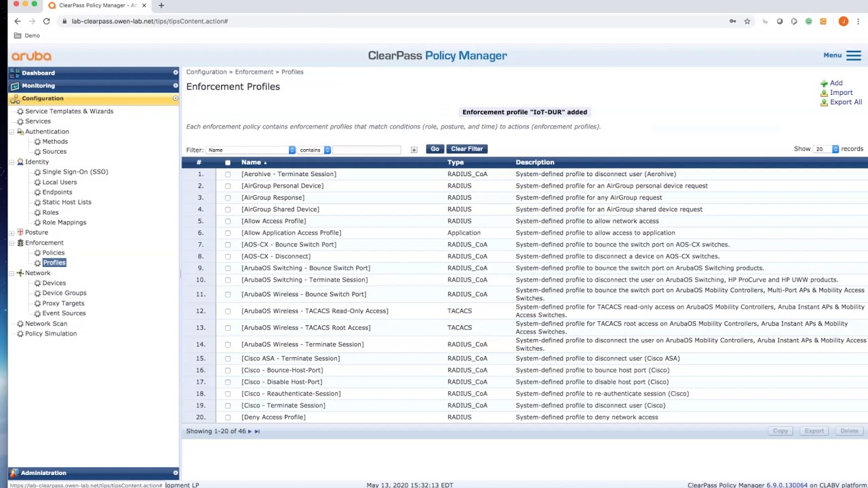Image resolution: width=868 pixels, height=488 pixels.
Task: Expand the Posture tree node
Action: pyautogui.click(x=12, y=232)
